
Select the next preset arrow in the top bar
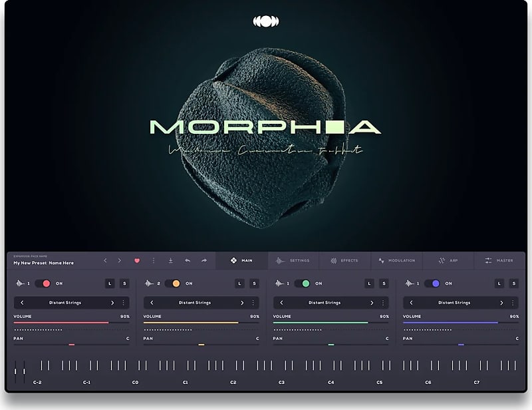point(120,260)
